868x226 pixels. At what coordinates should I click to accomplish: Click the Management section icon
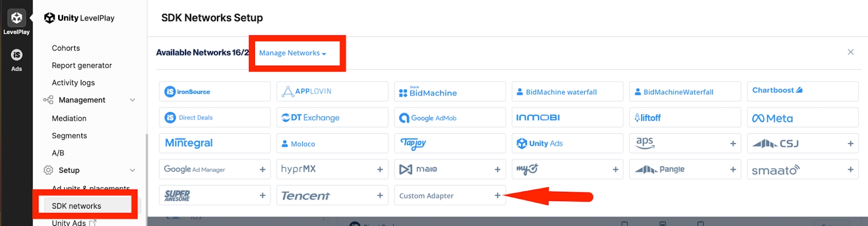48,100
